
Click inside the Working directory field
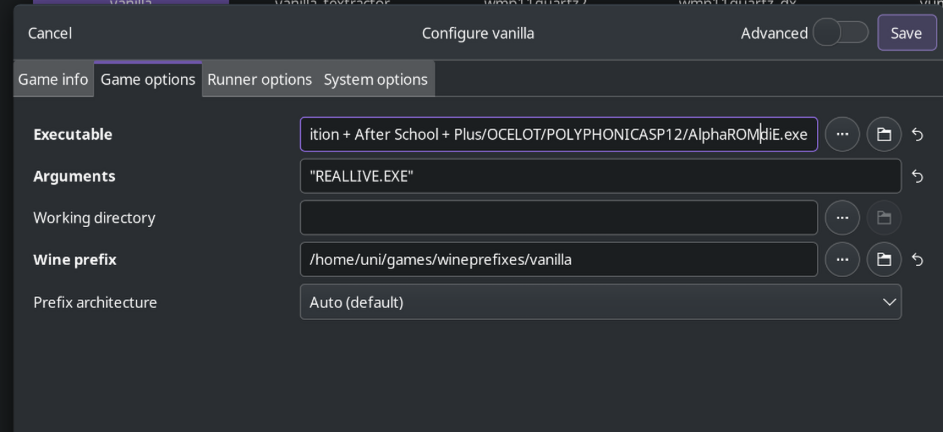(x=559, y=218)
